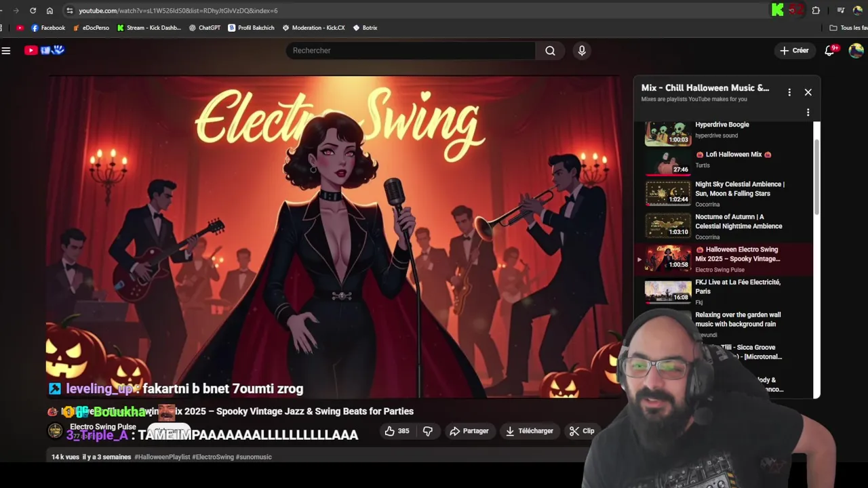
Task: Click the search magnifier button
Action: [550, 51]
